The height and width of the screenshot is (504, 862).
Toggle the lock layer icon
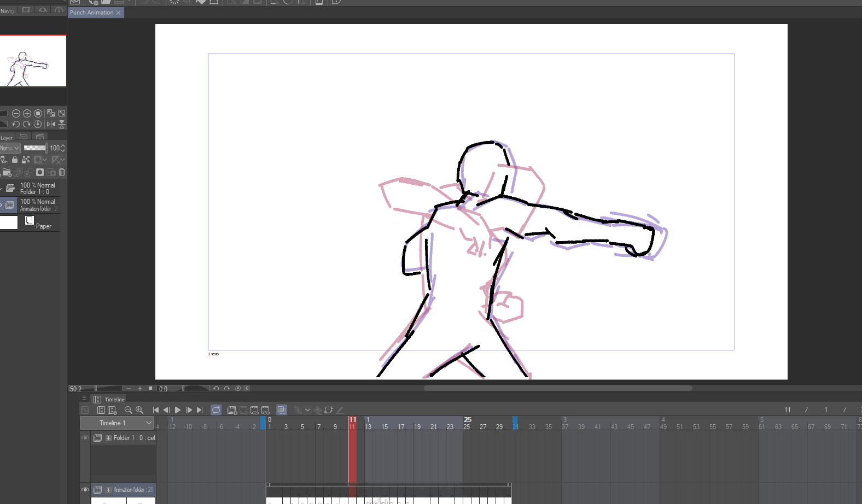[15, 160]
